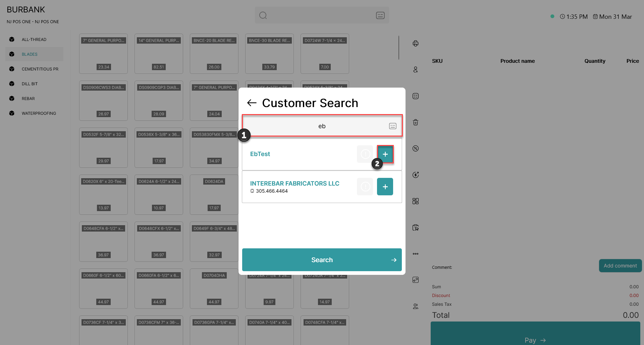
Task: Select the D0704DHA product tile
Action: coord(214,289)
